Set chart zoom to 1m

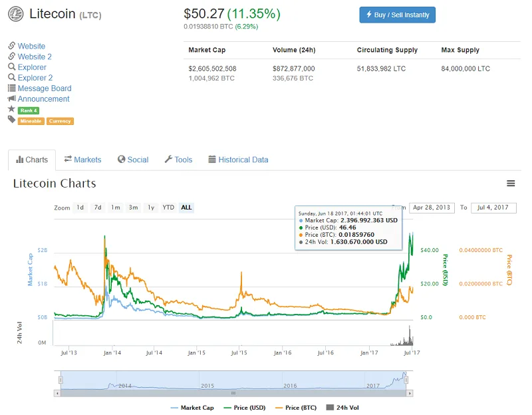[116, 207]
